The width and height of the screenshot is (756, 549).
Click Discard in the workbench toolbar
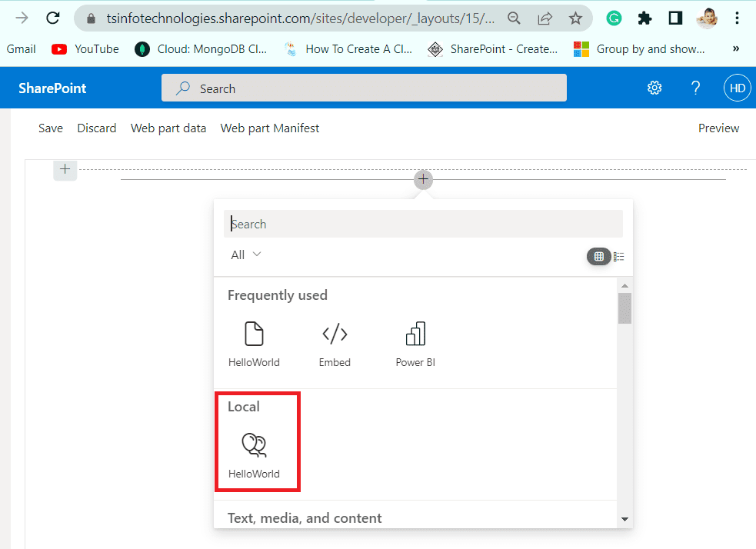click(96, 128)
